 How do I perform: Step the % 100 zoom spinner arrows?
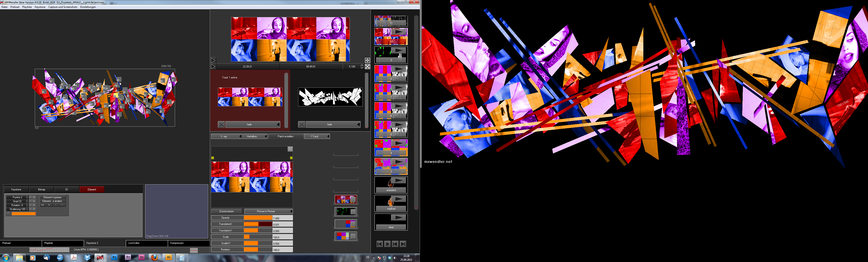[362, 67]
